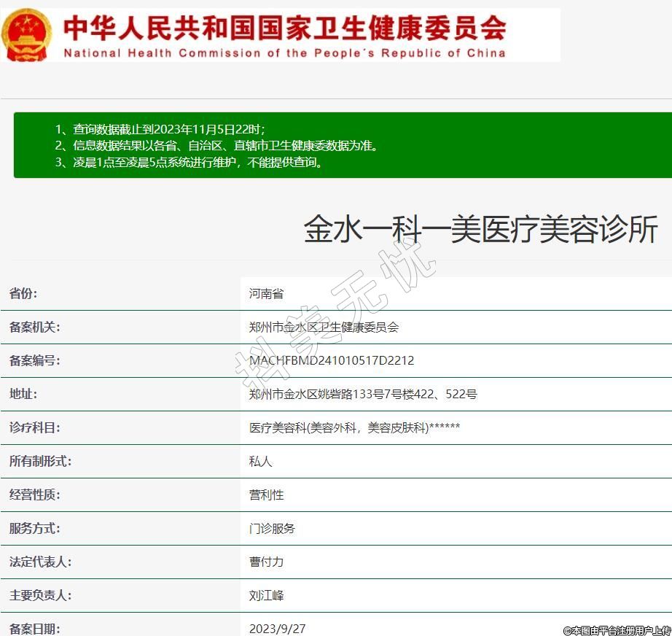Select the province value 河南省
This screenshot has width=672, height=636.
click(x=266, y=294)
